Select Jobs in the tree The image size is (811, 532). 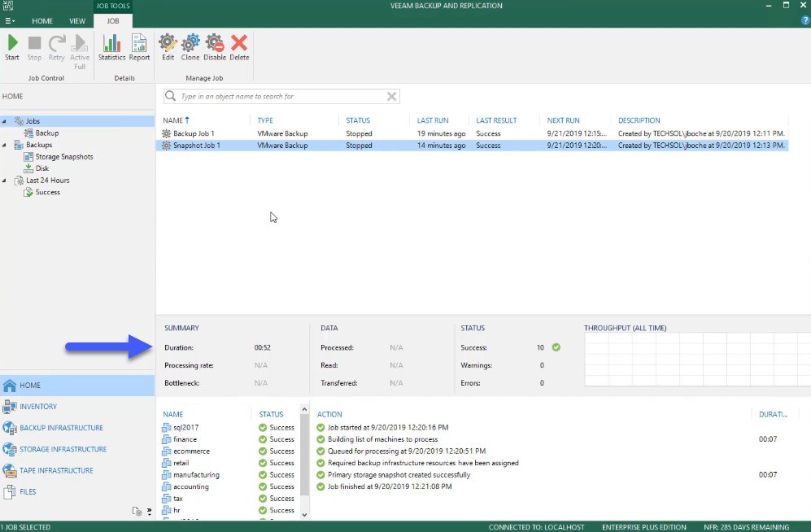coord(33,121)
